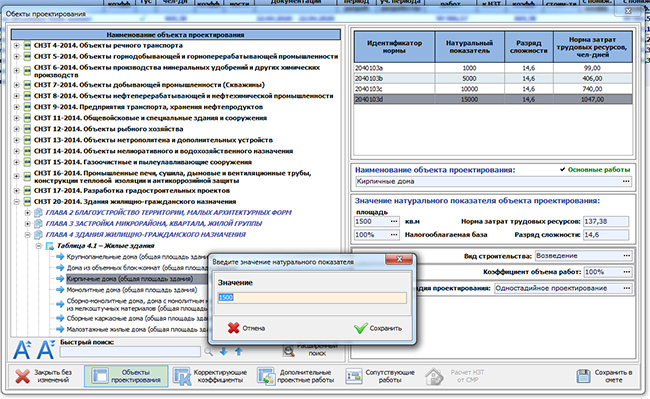Click Сохранить button in value dialog
Image resolution: width=650 pixels, height=399 pixels.
coord(378,328)
